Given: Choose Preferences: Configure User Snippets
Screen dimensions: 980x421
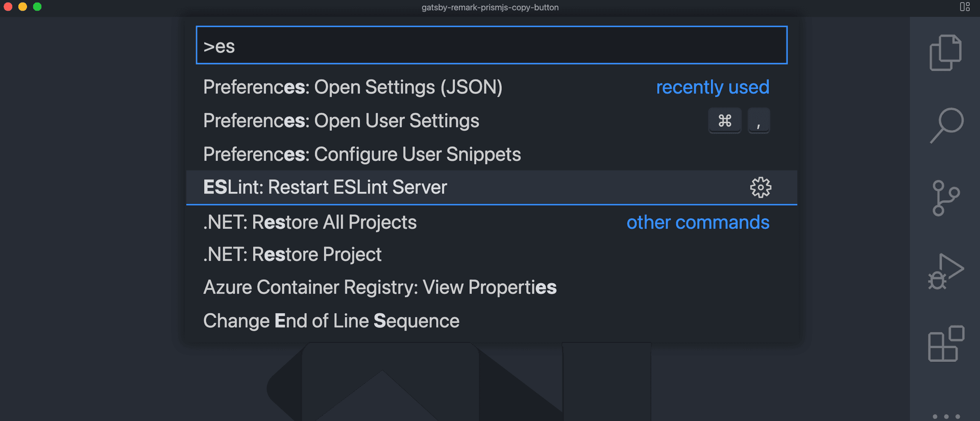Looking at the screenshot, I should [x=362, y=154].
